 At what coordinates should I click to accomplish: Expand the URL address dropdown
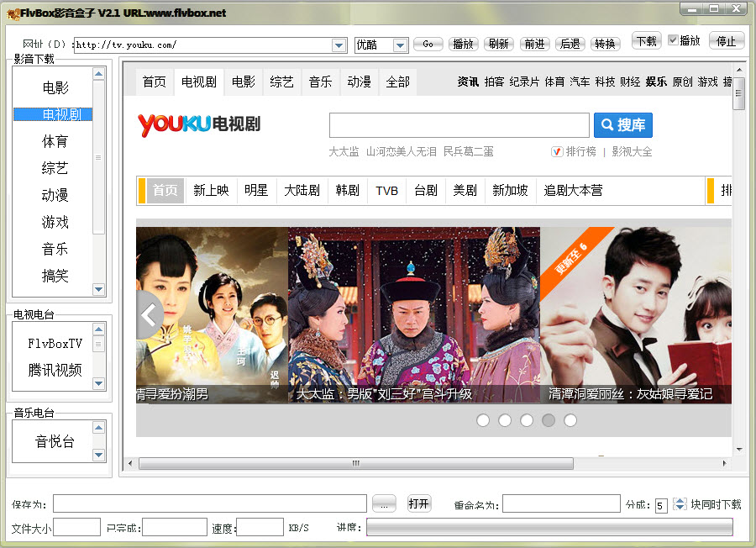click(x=339, y=45)
